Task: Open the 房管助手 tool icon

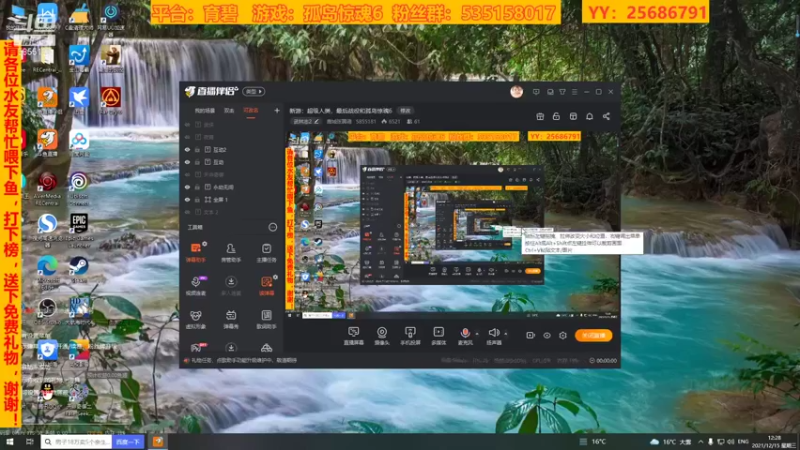Action: pos(231,252)
